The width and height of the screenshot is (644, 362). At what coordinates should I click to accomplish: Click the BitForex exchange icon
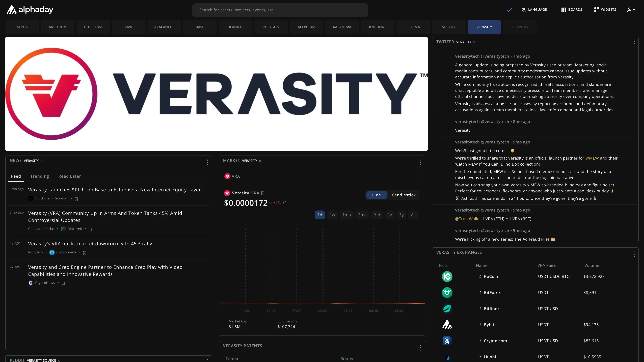coord(447,293)
